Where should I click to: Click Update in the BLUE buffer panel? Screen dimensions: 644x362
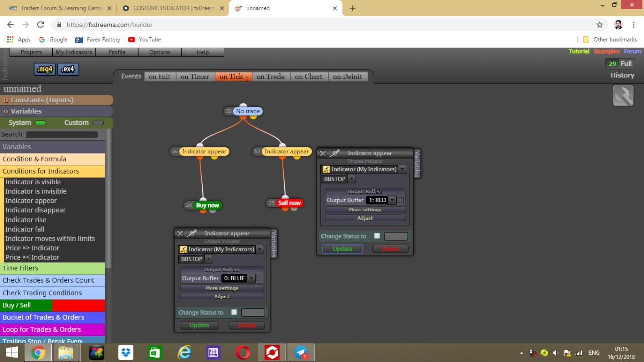pyautogui.click(x=199, y=325)
